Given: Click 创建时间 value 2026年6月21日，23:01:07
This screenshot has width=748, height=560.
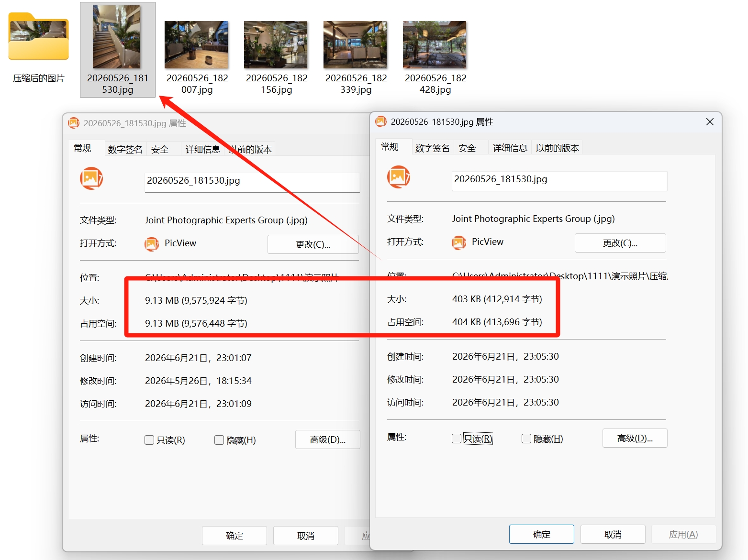Looking at the screenshot, I should pyautogui.click(x=198, y=358).
